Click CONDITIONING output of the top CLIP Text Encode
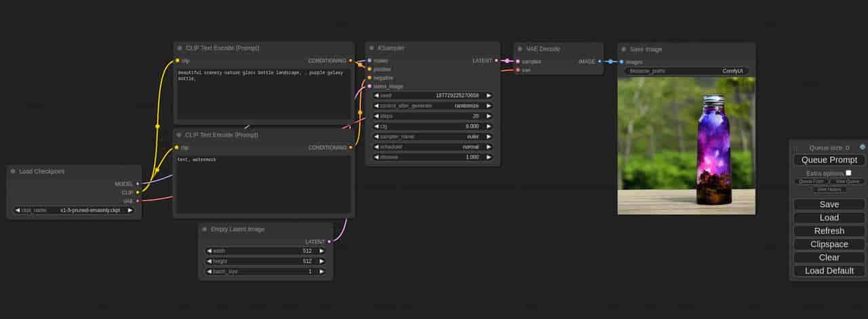The image size is (868, 319). 351,60
